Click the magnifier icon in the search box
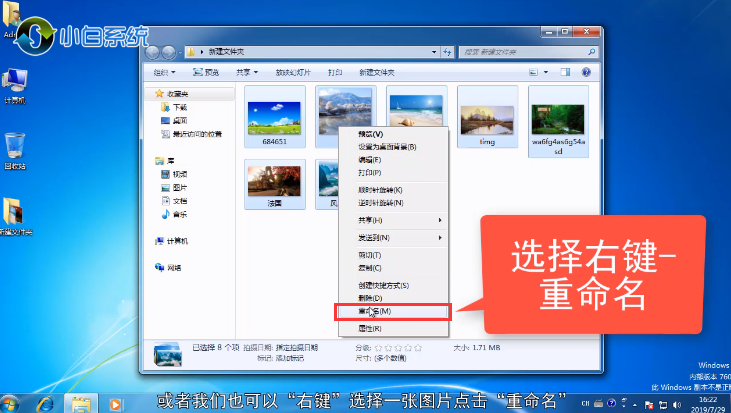The height and width of the screenshot is (413, 731). (591, 52)
